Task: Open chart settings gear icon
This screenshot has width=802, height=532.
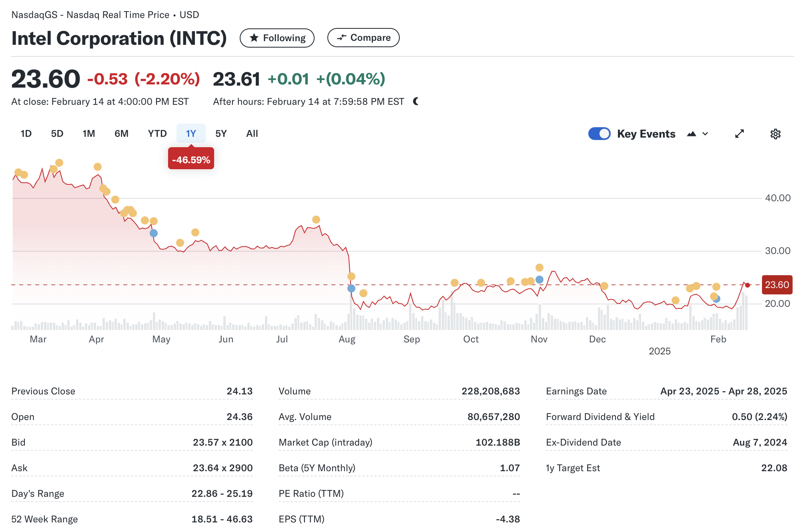Action: 775,134
